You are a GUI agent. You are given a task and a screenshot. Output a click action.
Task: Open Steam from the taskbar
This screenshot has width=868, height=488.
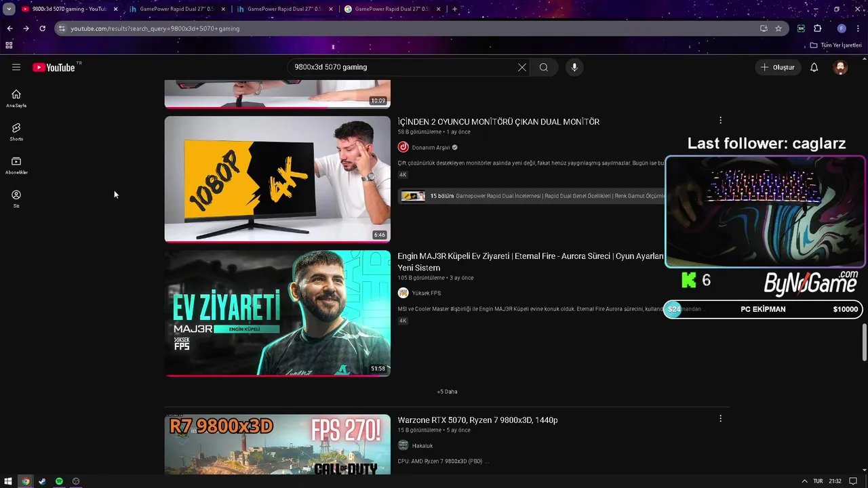click(x=42, y=481)
